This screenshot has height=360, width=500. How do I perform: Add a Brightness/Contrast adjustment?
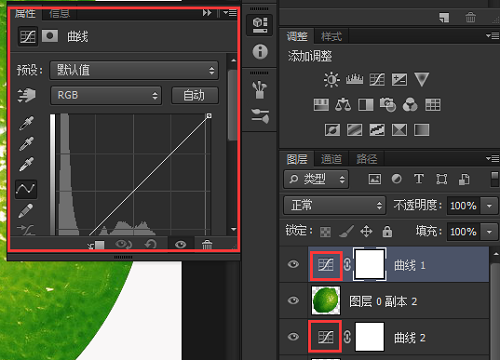click(332, 80)
